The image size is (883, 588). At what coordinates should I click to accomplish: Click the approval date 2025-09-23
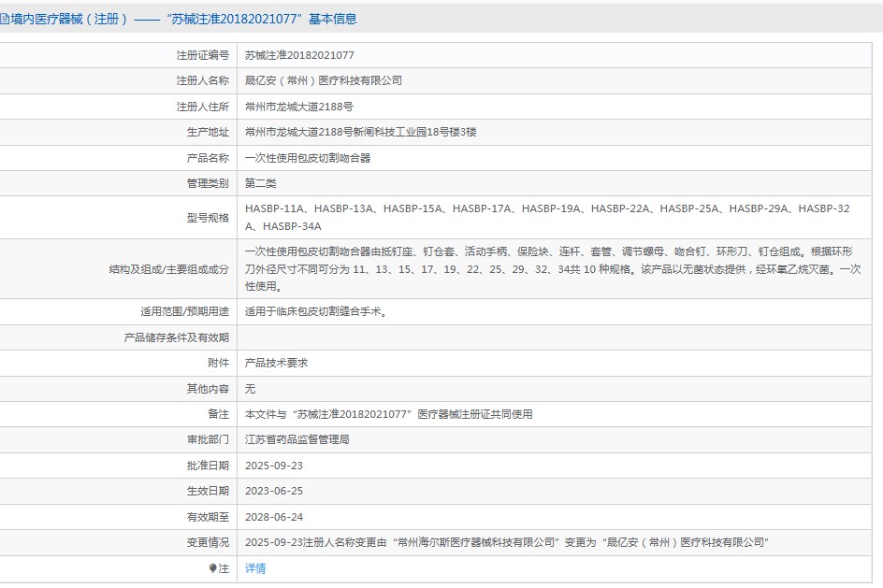pos(274,466)
